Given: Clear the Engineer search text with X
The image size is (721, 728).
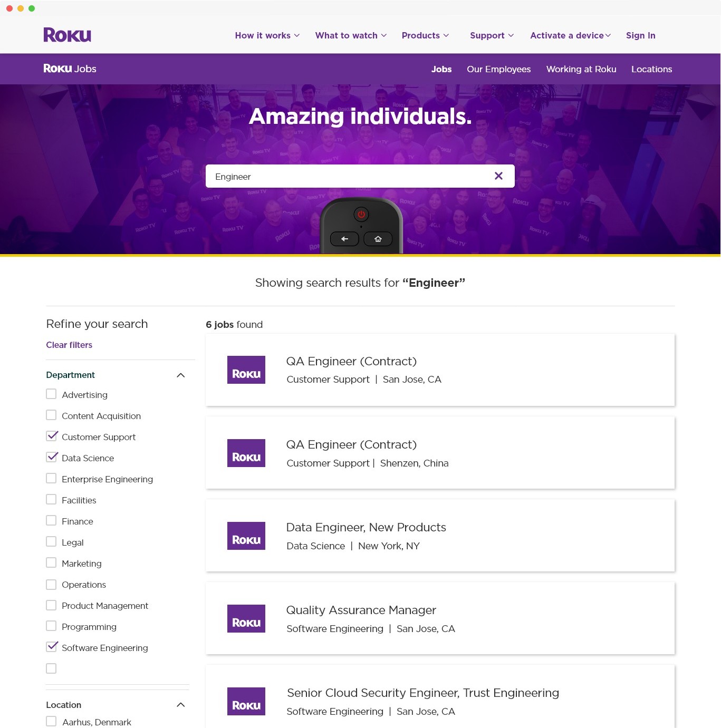Looking at the screenshot, I should 498,176.
